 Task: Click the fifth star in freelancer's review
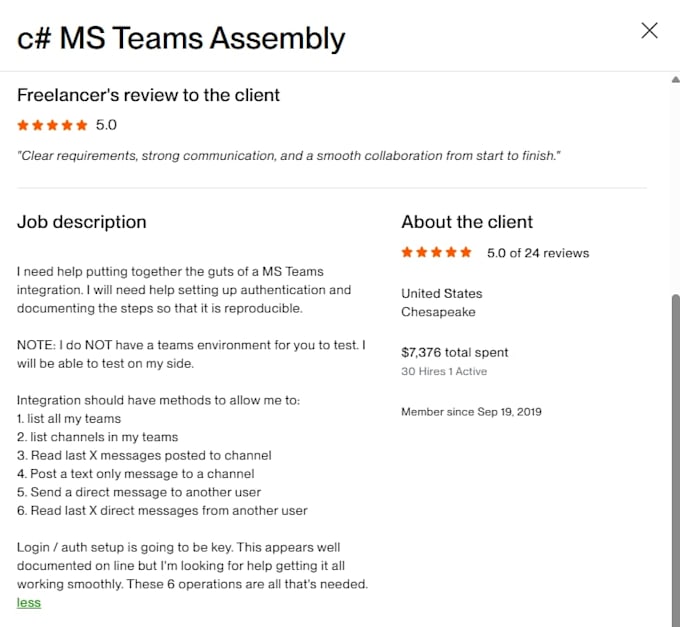click(x=82, y=125)
